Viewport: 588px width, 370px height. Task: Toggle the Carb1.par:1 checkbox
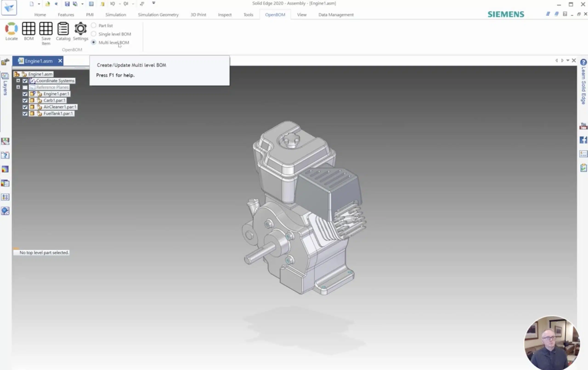[25, 100]
